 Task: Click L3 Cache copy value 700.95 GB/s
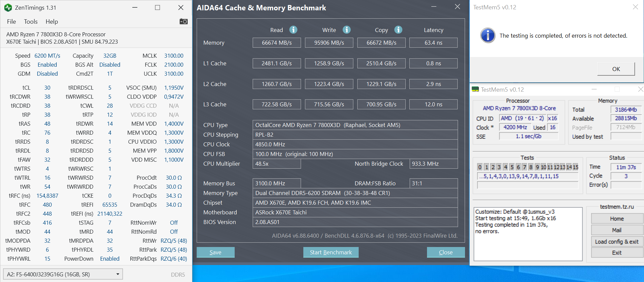tap(381, 104)
